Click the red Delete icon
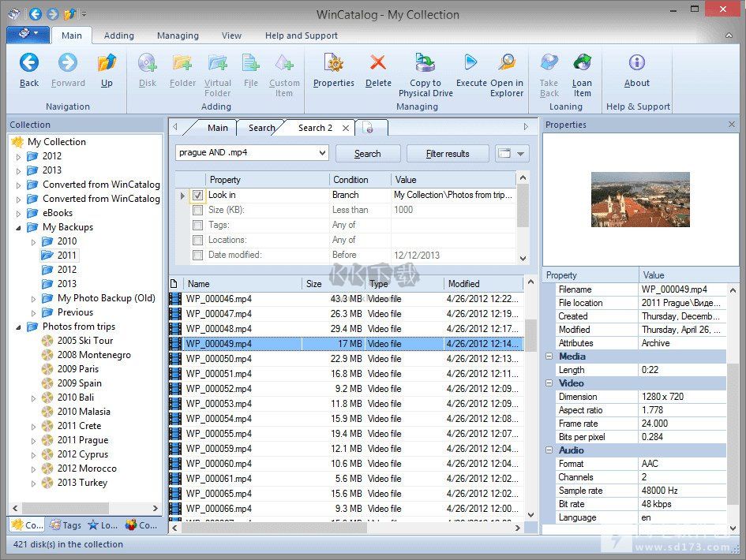 tap(378, 64)
